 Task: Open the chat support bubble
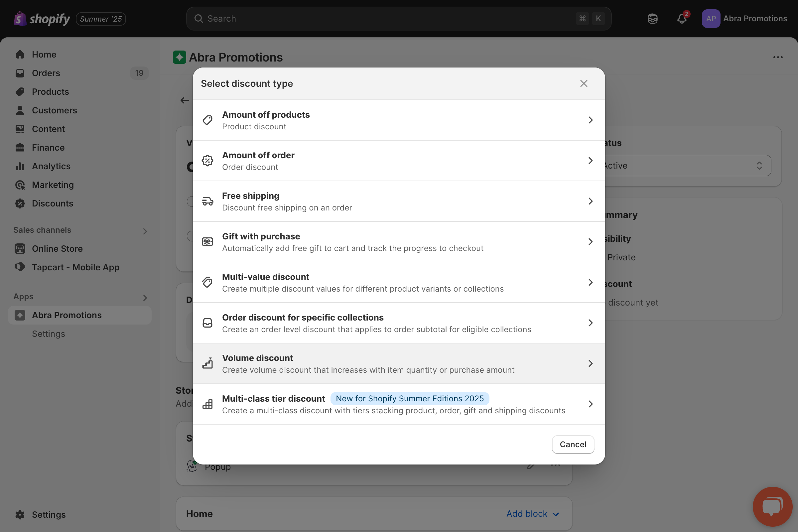[772, 506]
